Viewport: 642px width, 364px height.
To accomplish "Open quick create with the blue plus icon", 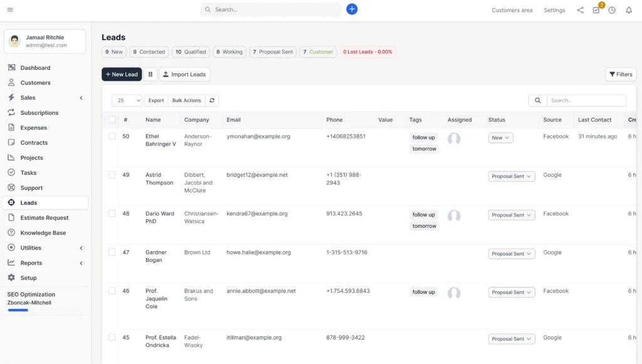I will (x=352, y=9).
